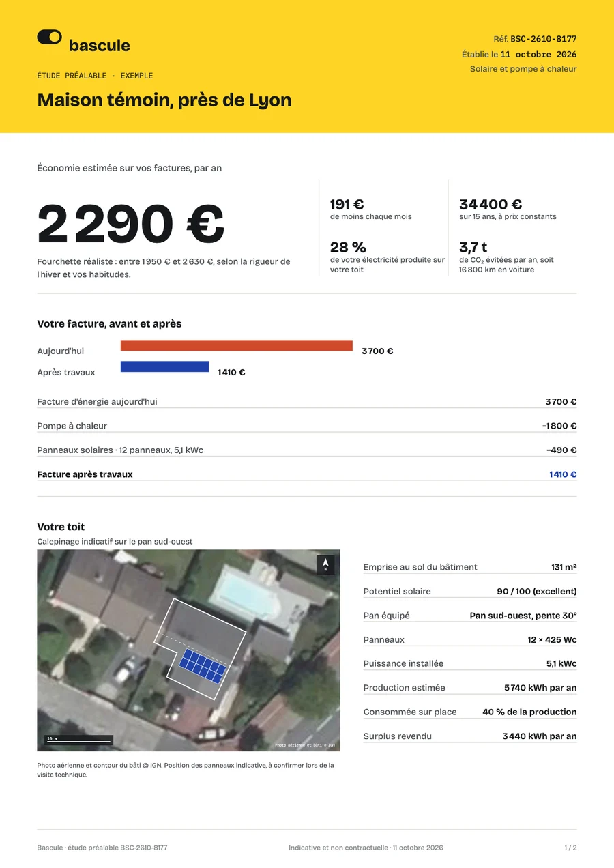614x868 pixels.
Task: Click the '5 740 kWh par an' value
Action: [540, 688]
